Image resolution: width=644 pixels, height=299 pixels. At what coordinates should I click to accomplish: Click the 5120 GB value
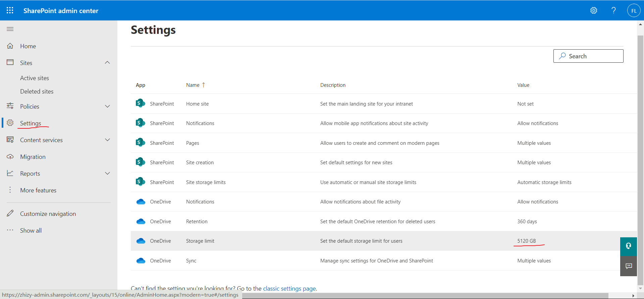pyautogui.click(x=527, y=241)
